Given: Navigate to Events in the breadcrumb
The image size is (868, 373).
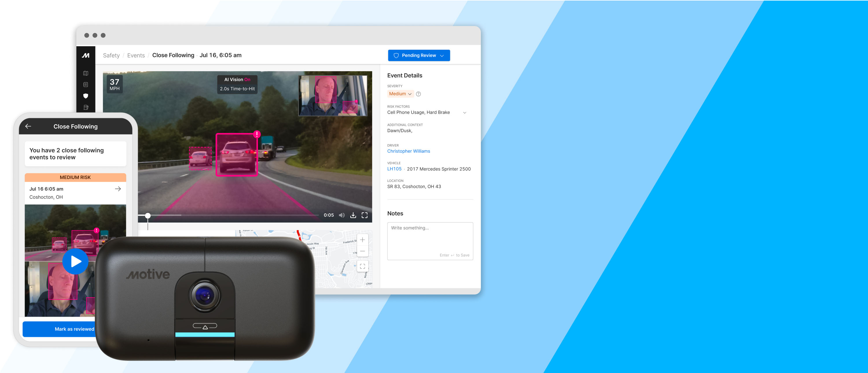Looking at the screenshot, I should (136, 55).
